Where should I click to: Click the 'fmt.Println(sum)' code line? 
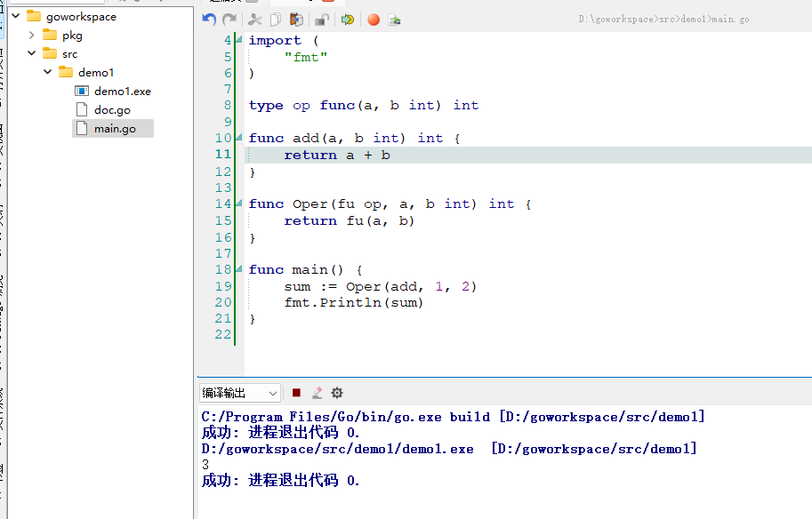click(354, 303)
